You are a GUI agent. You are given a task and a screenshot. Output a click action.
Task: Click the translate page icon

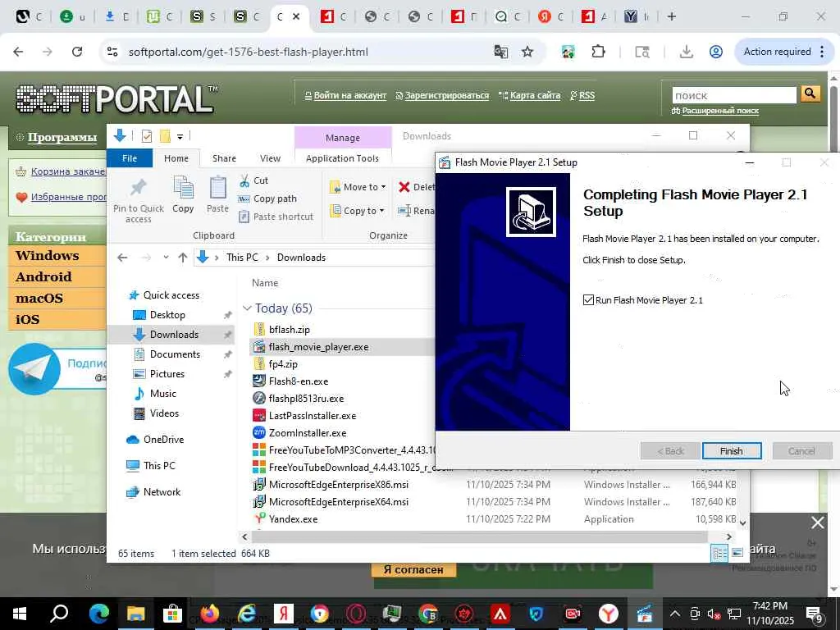pyautogui.click(x=501, y=52)
